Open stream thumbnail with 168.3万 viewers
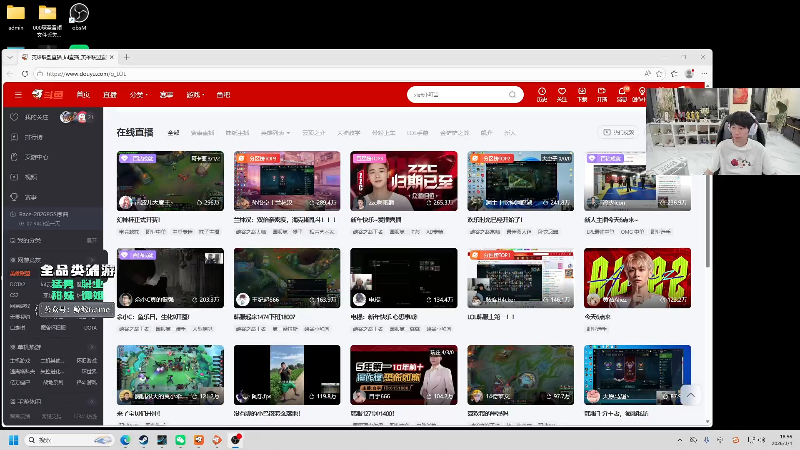This screenshot has width=800, height=450. coord(287,278)
